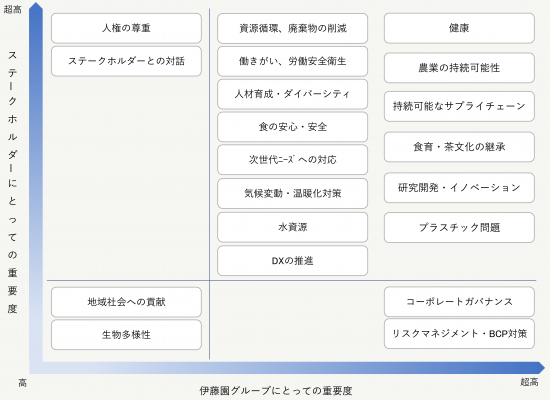The image size is (550, 400).
Task: Select 食育・茶文化の継承 box
Action: pyautogui.click(x=459, y=147)
